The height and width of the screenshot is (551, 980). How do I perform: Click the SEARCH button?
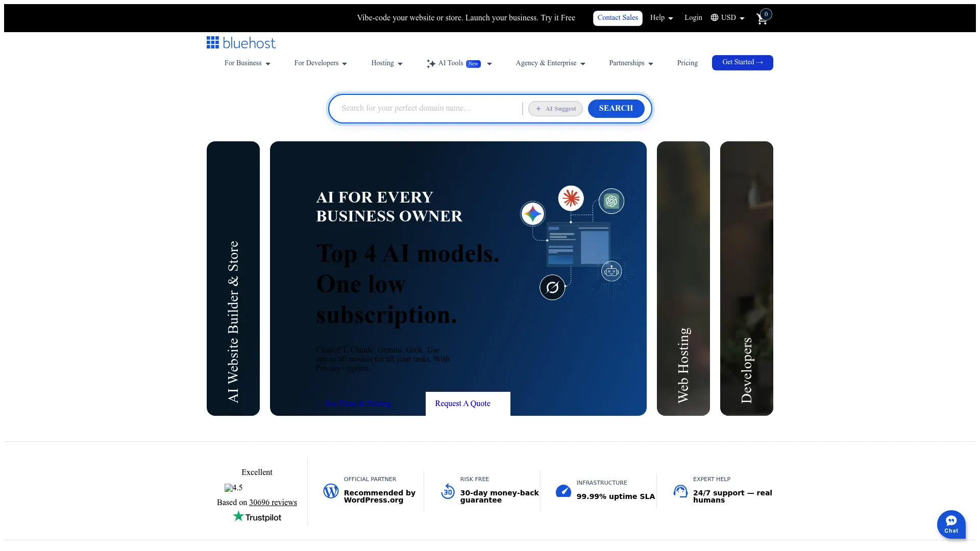point(616,109)
